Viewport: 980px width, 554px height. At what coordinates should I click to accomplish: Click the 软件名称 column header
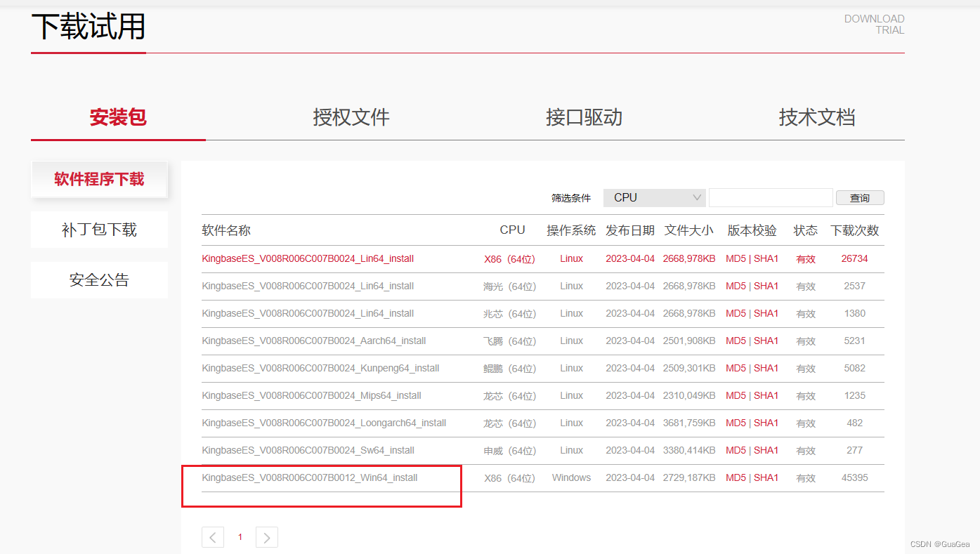[226, 230]
